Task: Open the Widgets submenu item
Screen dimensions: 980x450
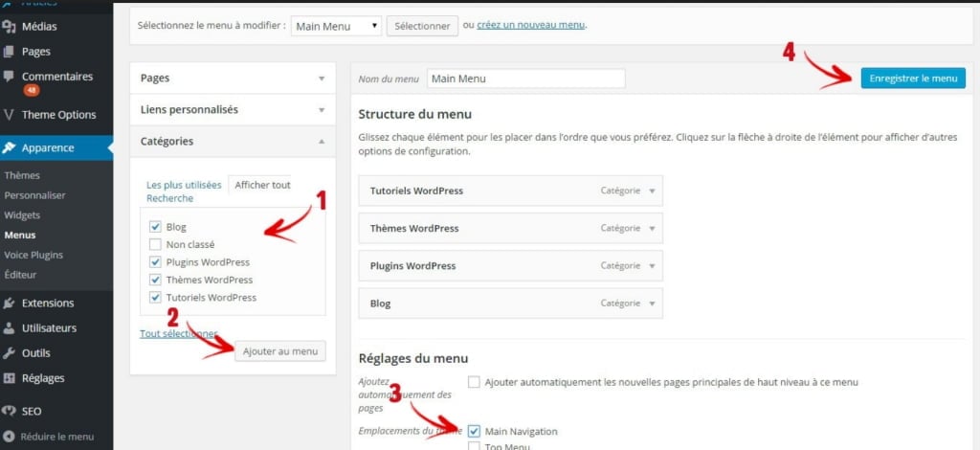Action: tap(22, 215)
